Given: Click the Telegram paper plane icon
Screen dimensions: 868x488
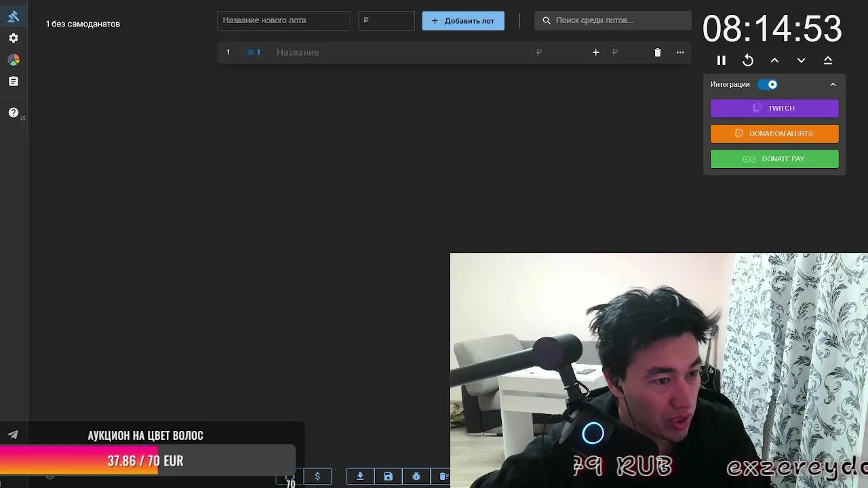Looking at the screenshot, I should (x=13, y=434).
